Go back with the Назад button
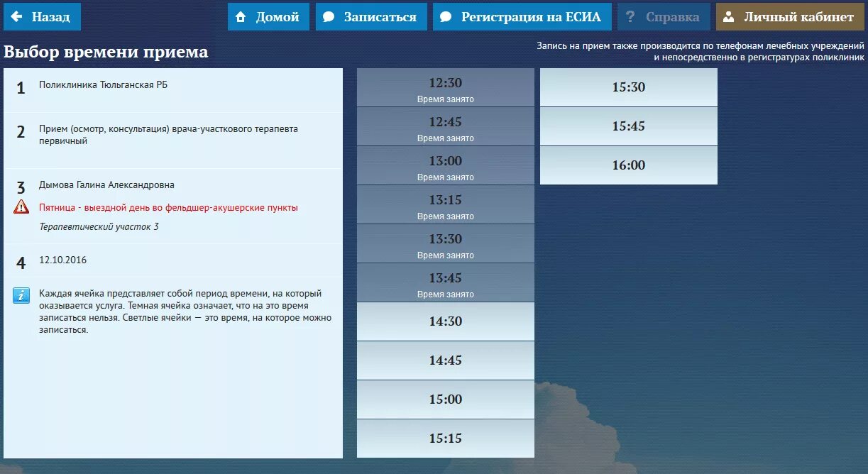868x474 pixels. click(x=42, y=17)
